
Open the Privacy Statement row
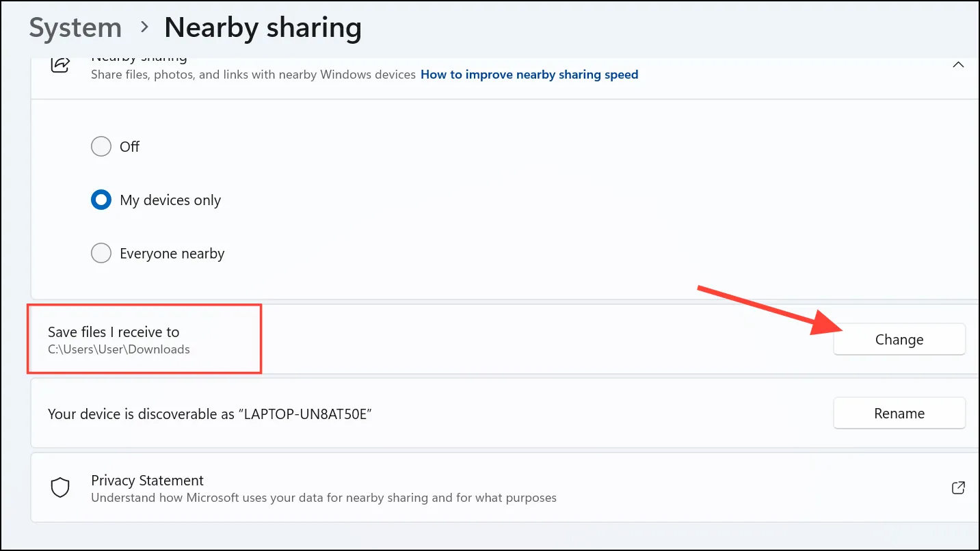click(505, 488)
